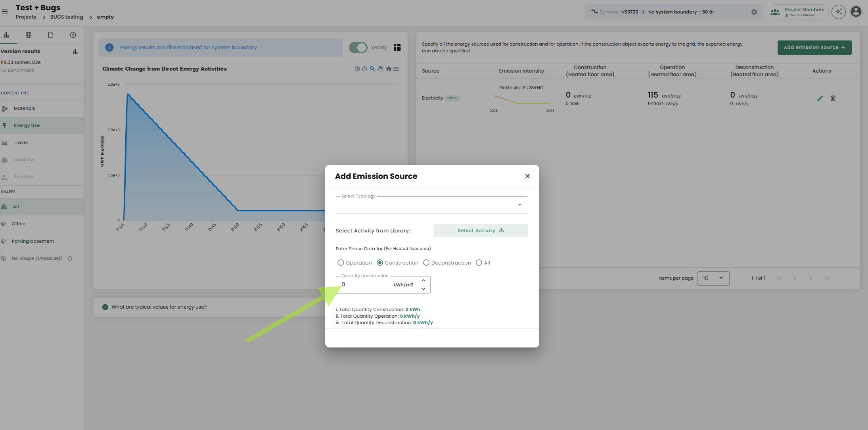Open the AI sparkle assistant icon
Viewport: 868px width, 430px height.
(x=839, y=12)
